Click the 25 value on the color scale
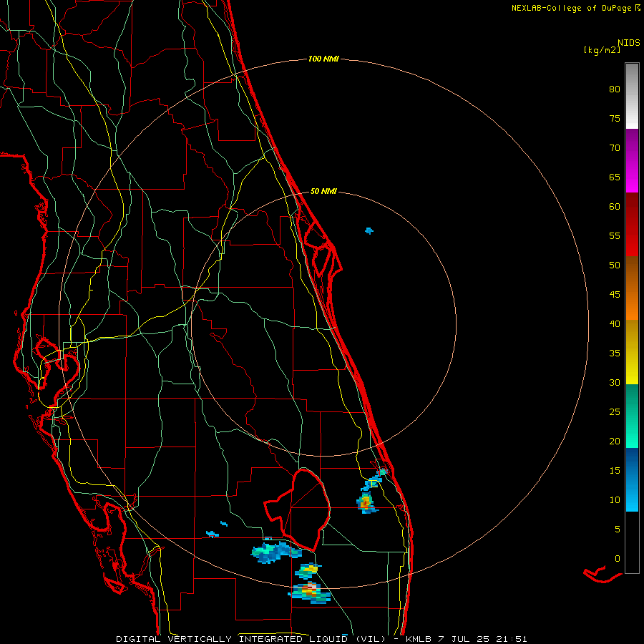 click(x=615, y=412)
